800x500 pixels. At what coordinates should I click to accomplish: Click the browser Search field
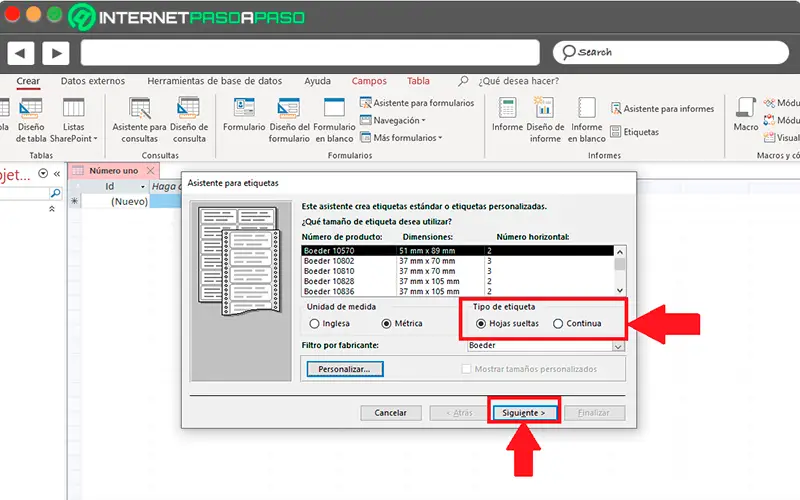pyautogui.click(x=671, y=52)
